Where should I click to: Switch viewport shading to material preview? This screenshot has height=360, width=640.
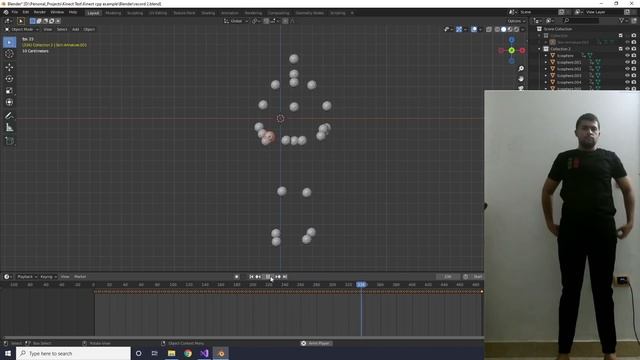[510, 29]
